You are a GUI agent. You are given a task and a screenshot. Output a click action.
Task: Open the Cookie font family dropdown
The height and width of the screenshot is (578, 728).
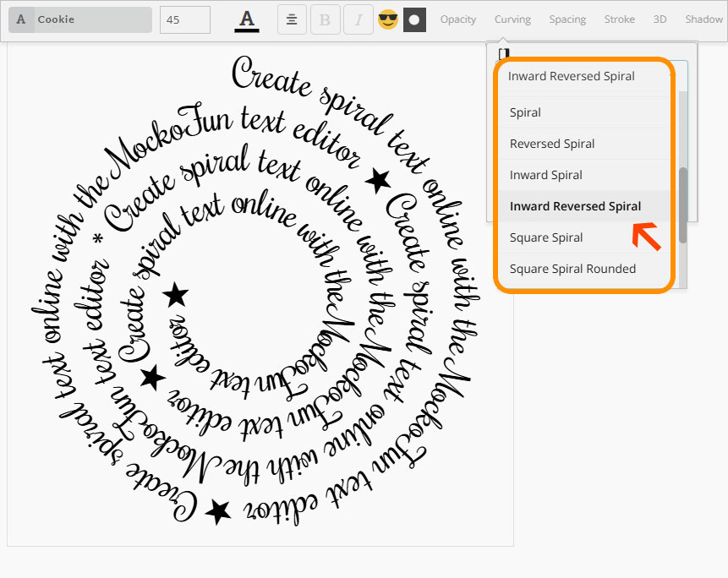click(80, 19)
